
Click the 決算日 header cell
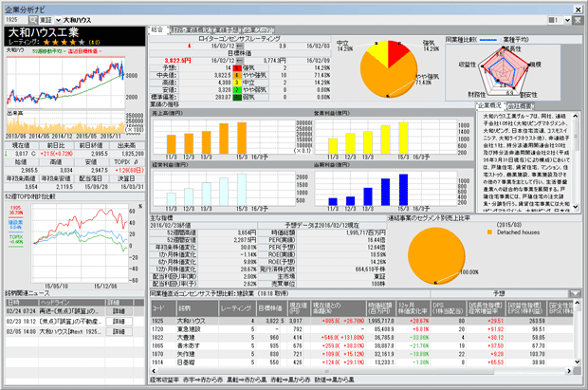tap(127, 178)
